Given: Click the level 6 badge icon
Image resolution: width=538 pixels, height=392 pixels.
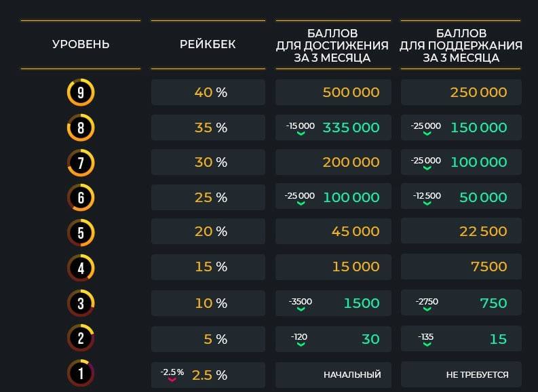Looking at the screenshot, I should tap(81, 198).
